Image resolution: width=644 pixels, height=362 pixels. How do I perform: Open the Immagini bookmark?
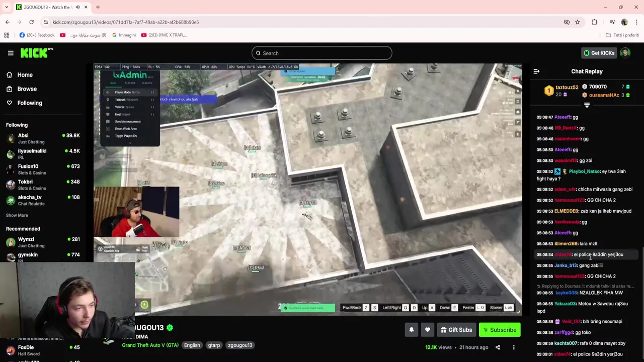click(x=124, y=35)
